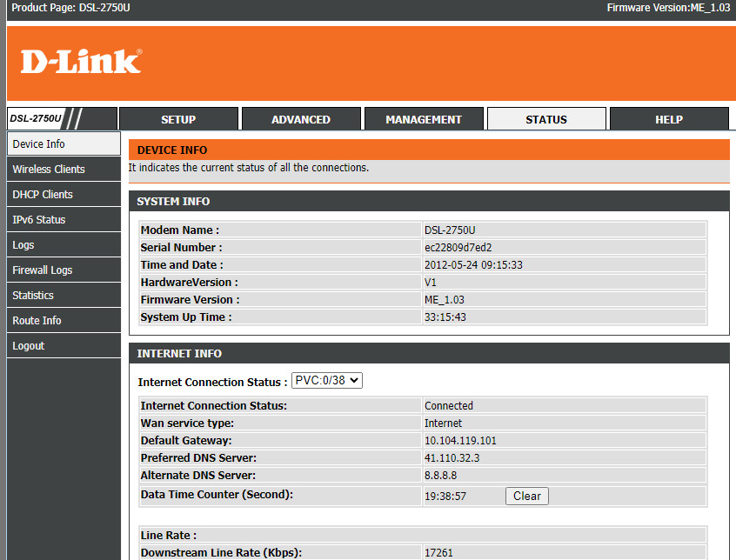Open the HELP tab

click(x=669, y=119)
